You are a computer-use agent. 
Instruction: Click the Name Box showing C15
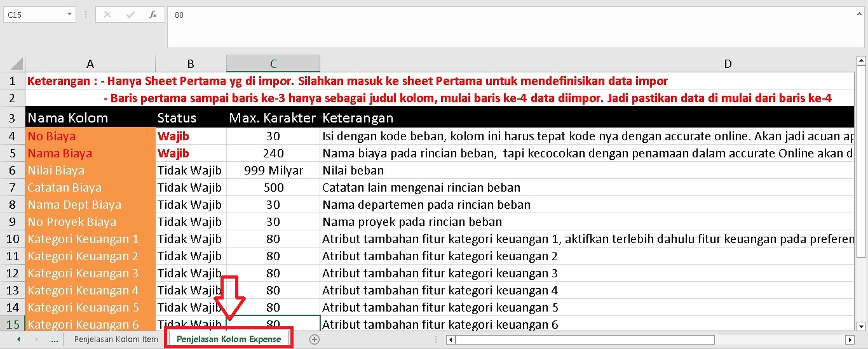pos(33,15)
